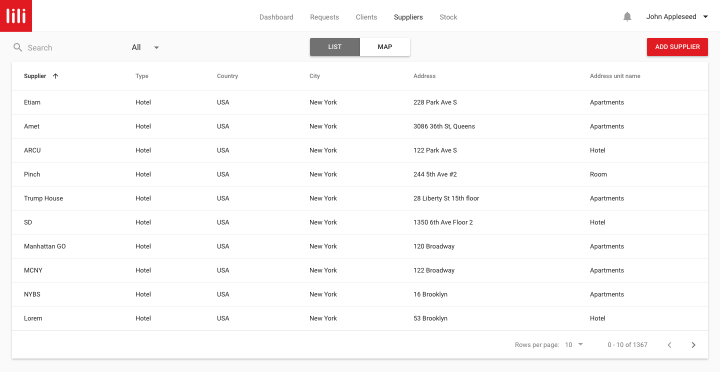The image size is (720, 372).
Task: Focus the Search input field
Action: (x=69, y=47)
